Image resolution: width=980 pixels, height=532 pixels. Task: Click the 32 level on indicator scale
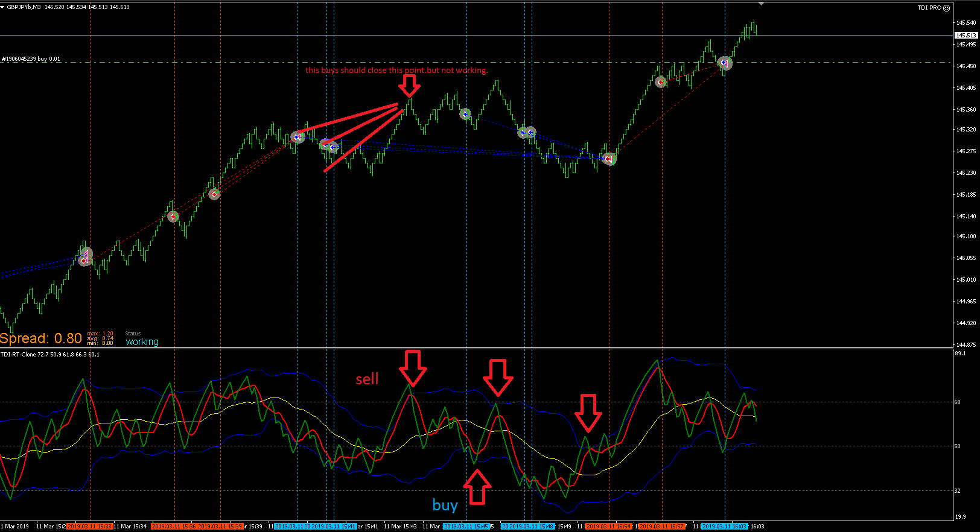[x=958, y=490]
